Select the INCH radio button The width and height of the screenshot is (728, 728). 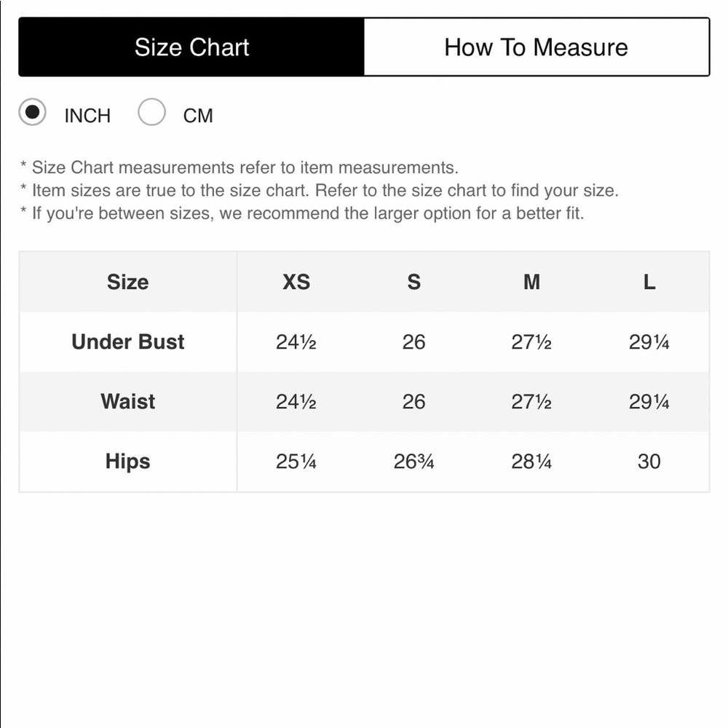click(x=32, y=112)
